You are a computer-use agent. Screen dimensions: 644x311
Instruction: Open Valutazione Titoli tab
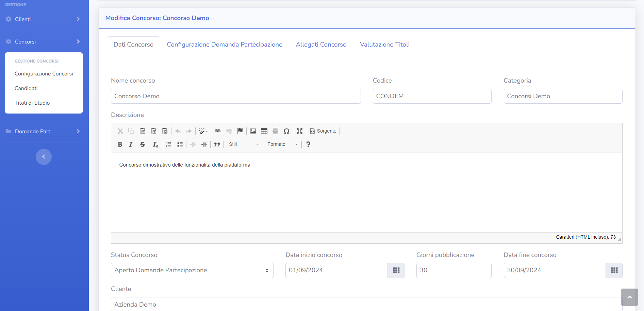click(385, 45)
